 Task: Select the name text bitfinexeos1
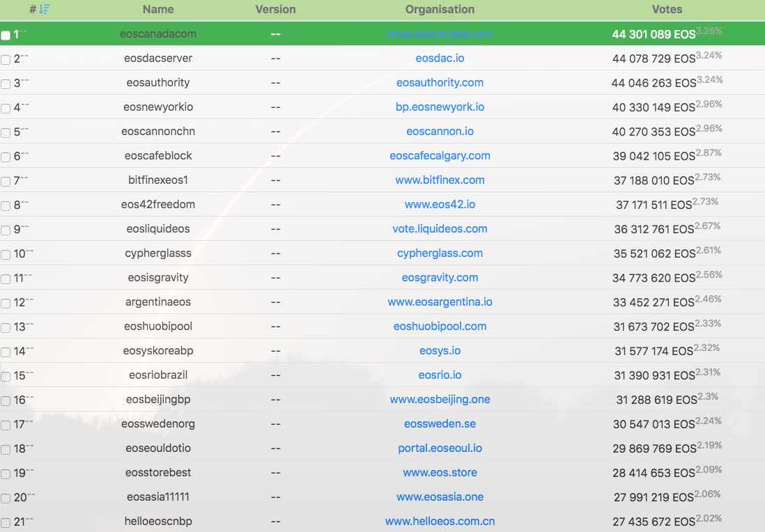[158, 180]
